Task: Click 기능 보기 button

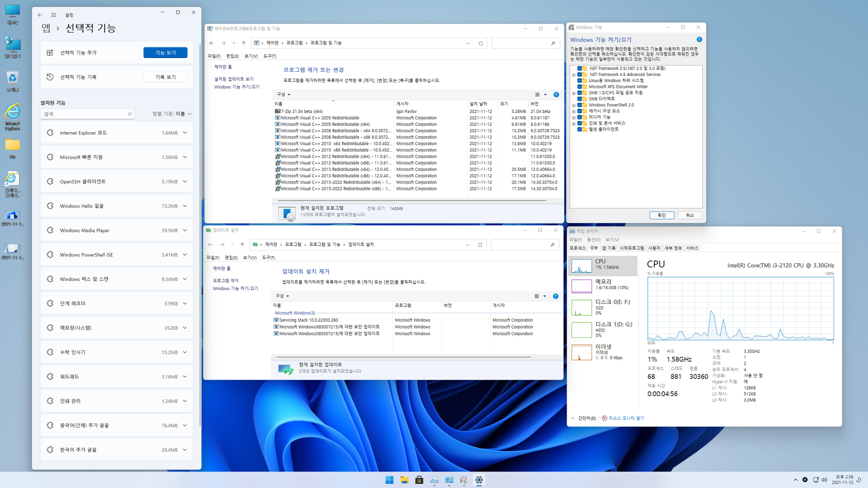Action: click(165, 52)
